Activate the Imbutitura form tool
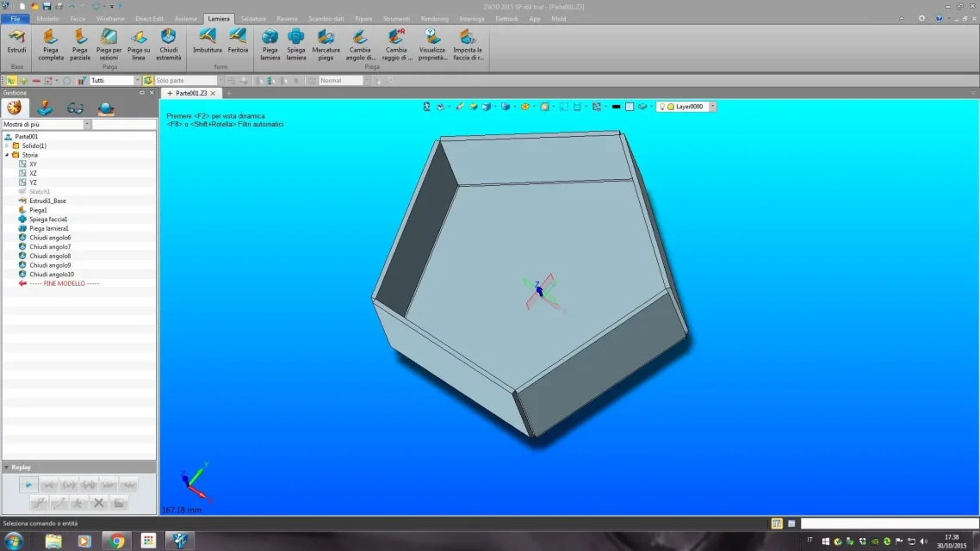This screenshot has height=551, width=980. pos(207,42)
